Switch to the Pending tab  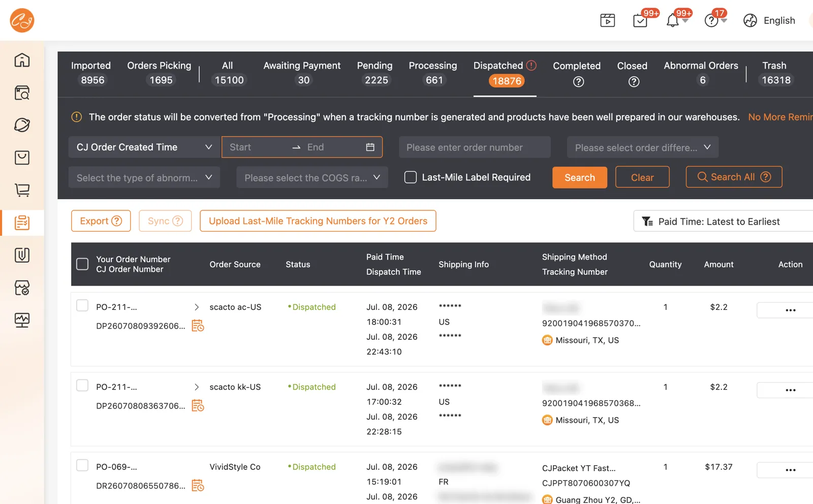pos(375,73)
